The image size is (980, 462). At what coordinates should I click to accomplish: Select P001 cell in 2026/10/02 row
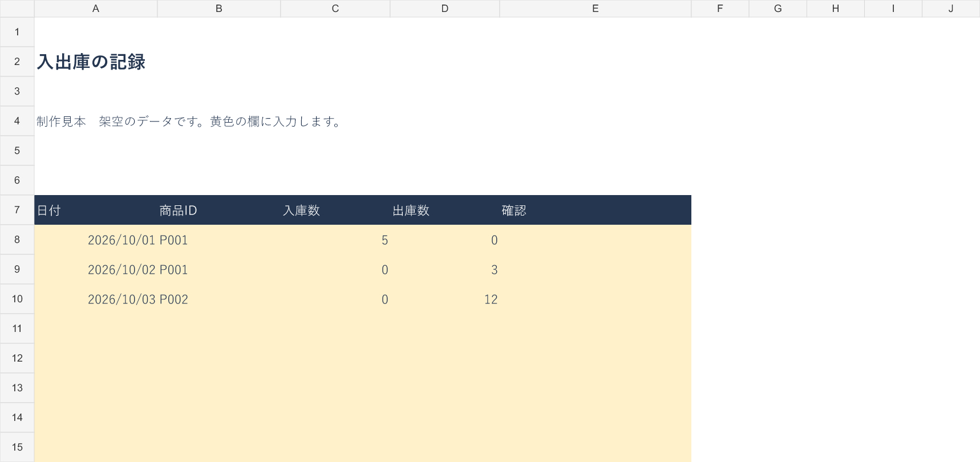pyautogui.click(x=219, y=269)
